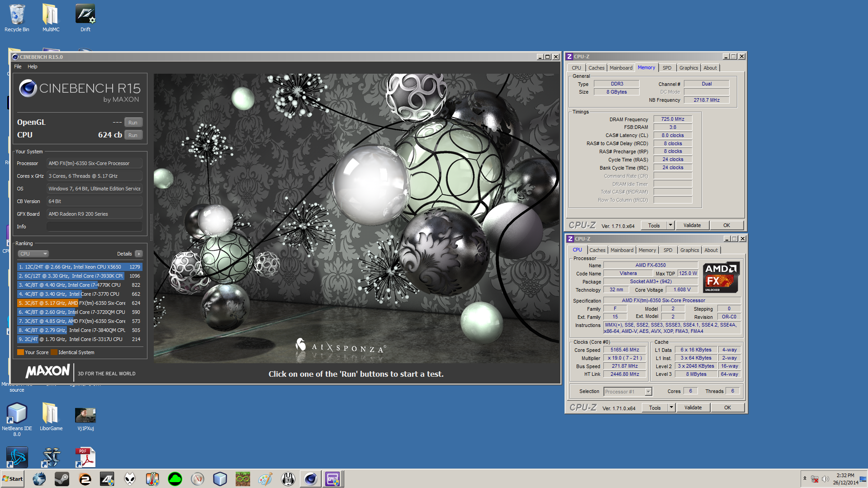Select ranking row Intel Core i7-3930K

click(x=80, y=276)
